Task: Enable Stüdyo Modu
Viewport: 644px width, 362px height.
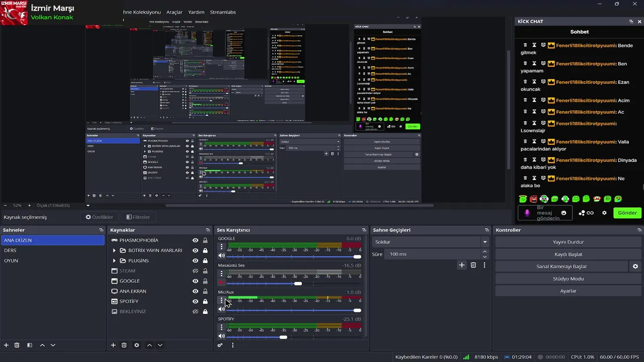Action: 568,279
